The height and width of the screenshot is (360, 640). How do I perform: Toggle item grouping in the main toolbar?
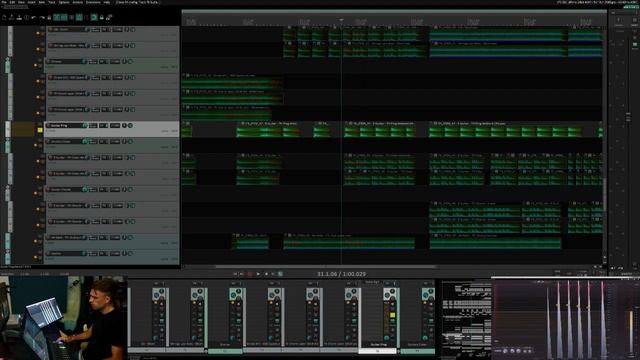coord(64,18)
